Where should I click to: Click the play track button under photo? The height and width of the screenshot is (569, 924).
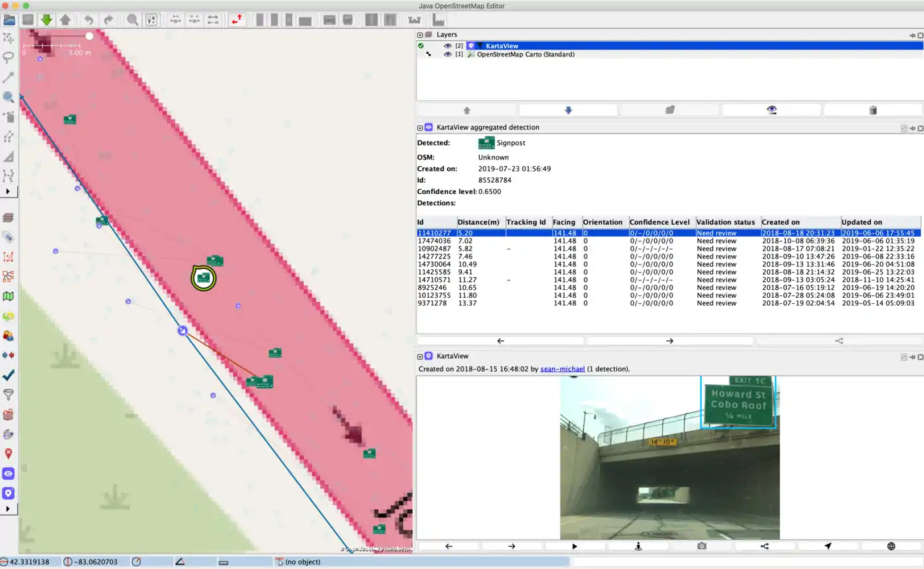tap(575, 546)
